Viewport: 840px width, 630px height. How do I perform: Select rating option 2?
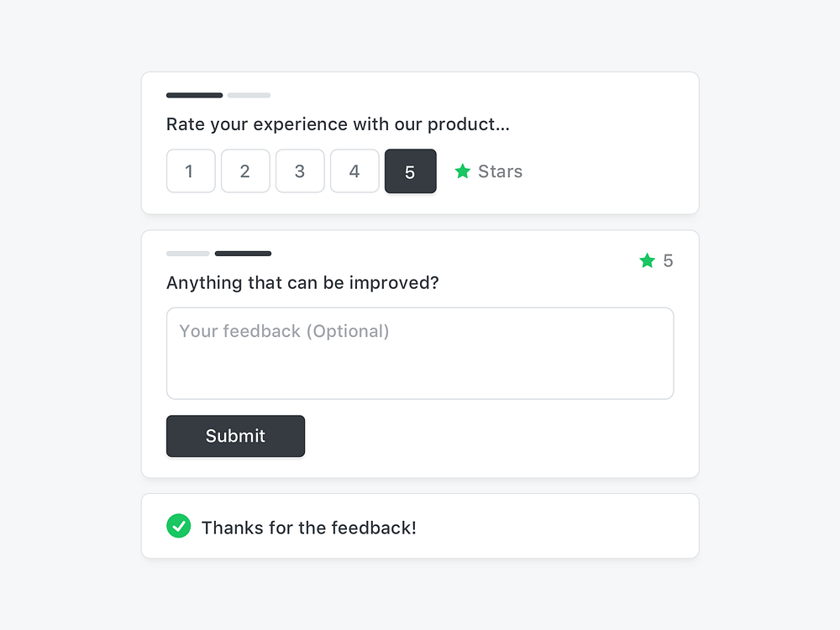pyautogui.click(x=245, y=171)
